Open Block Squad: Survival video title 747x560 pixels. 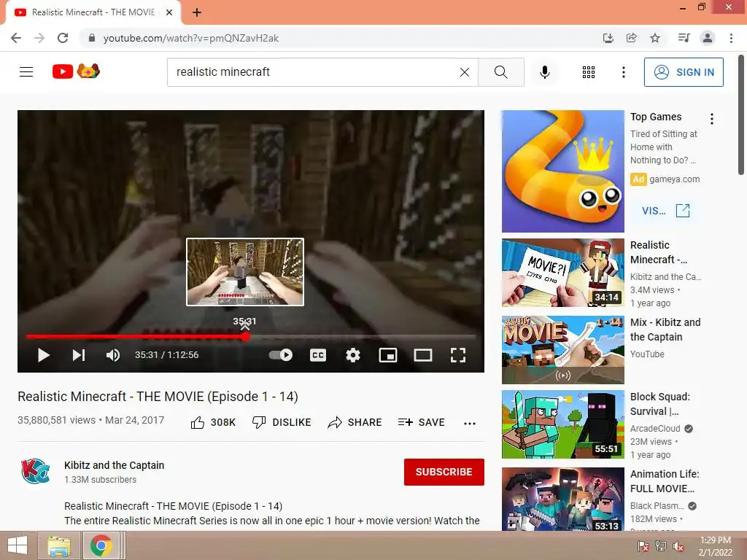pyautogui.click(x=659, y=404)
